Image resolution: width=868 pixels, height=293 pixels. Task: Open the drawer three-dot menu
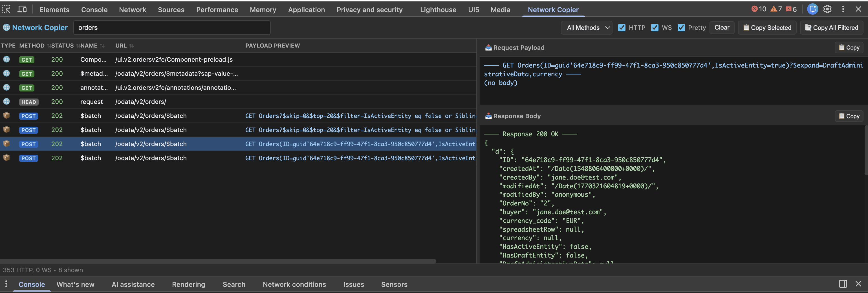click(x=6, y=284)
